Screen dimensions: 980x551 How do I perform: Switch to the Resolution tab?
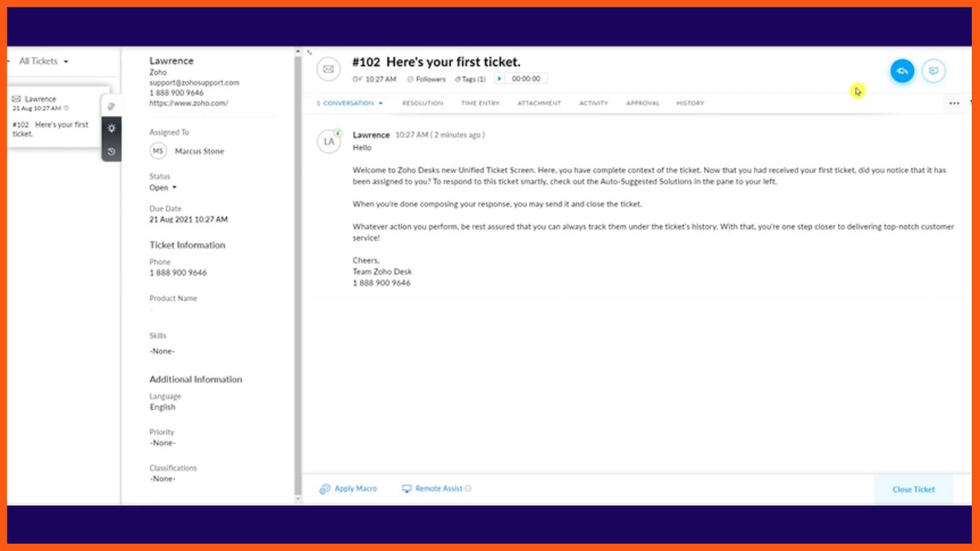point(422,104)
